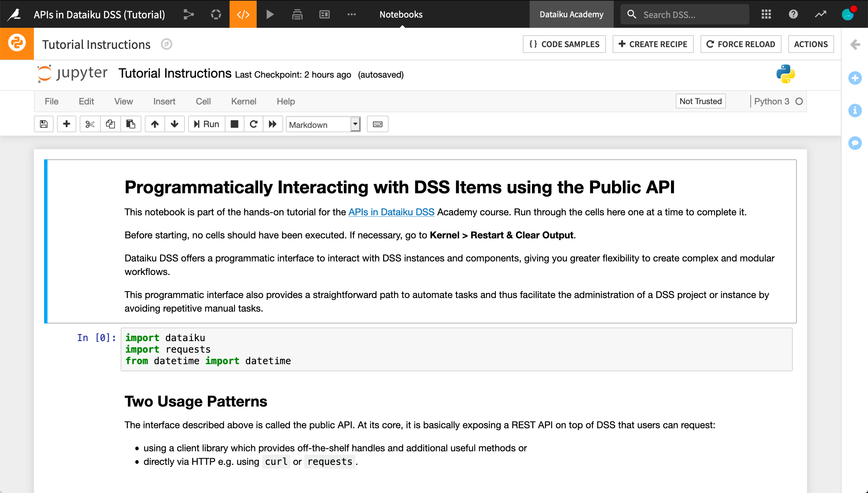Open the Kernel menu
The height and width of the screenshot is (493, 868).
coord(243,101)
